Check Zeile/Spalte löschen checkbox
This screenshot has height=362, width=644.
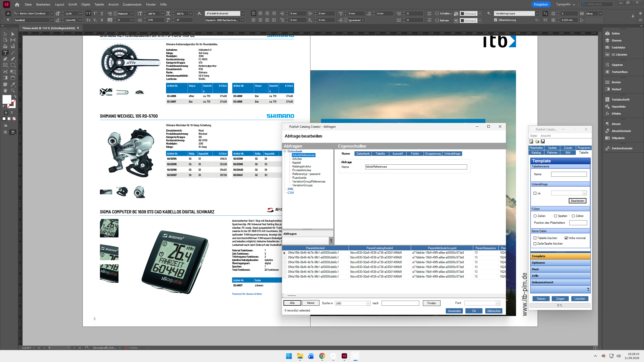click(x=535, y=244)
